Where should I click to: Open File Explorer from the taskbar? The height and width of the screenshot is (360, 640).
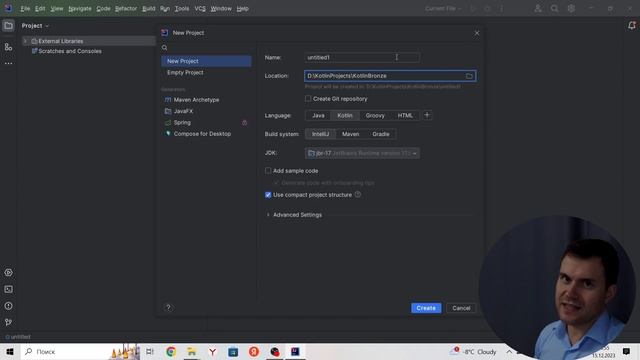191,351
